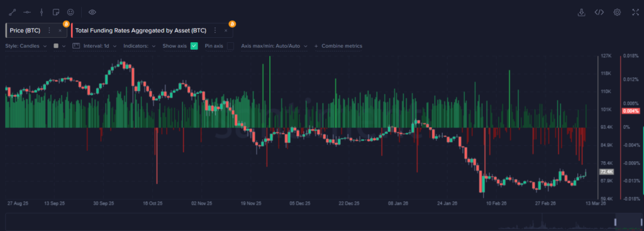Open three-dot menu for Total Funding Rates
Viewport: 644px width, 231px height.
coord(215,30)
